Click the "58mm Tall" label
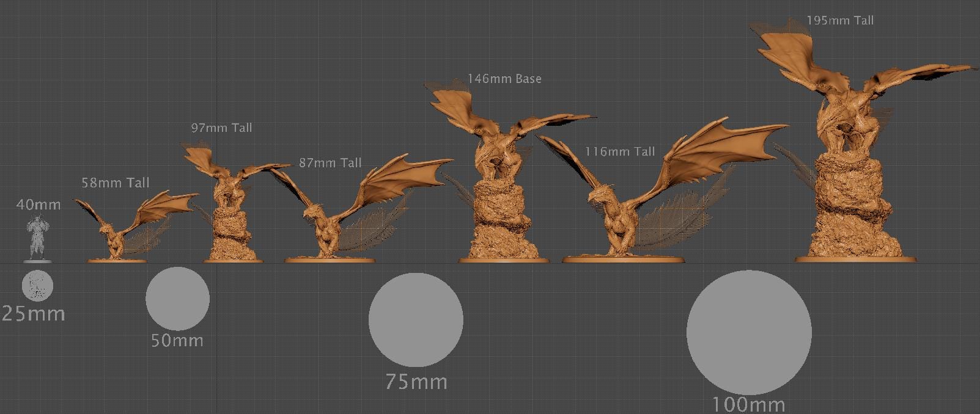 click(x=116, y=183)
